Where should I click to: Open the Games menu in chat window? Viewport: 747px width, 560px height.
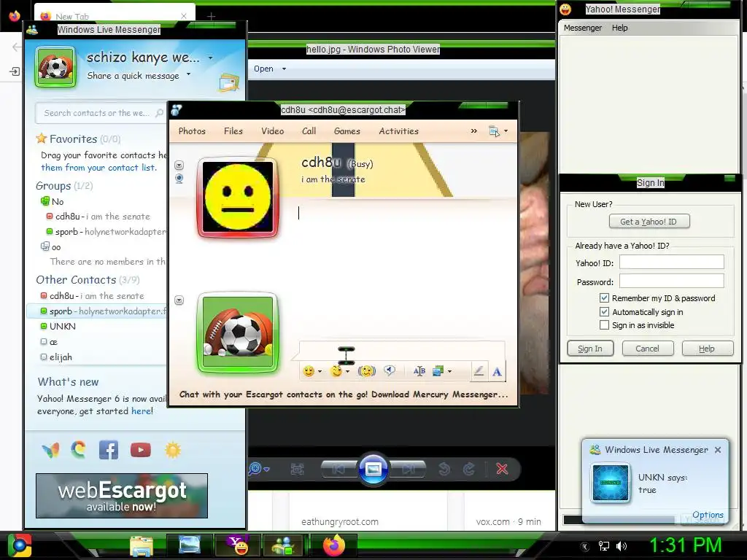click(347, 131)
